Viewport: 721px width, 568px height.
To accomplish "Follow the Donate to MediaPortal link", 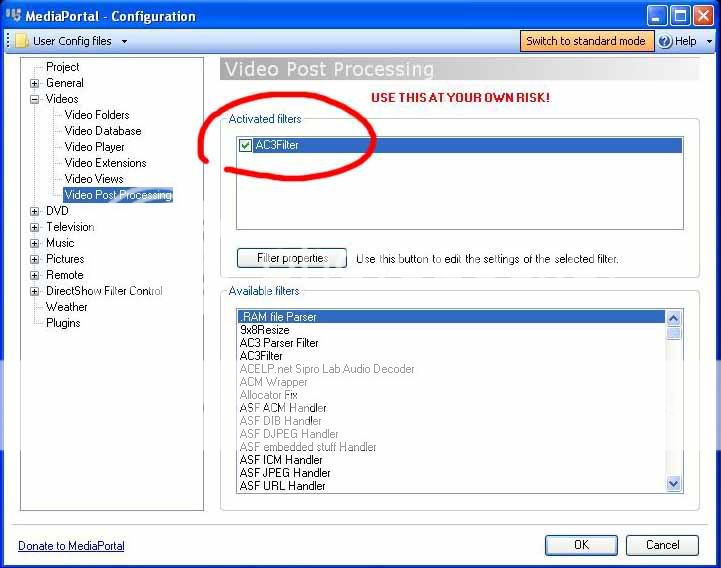I will coord(71,545).
